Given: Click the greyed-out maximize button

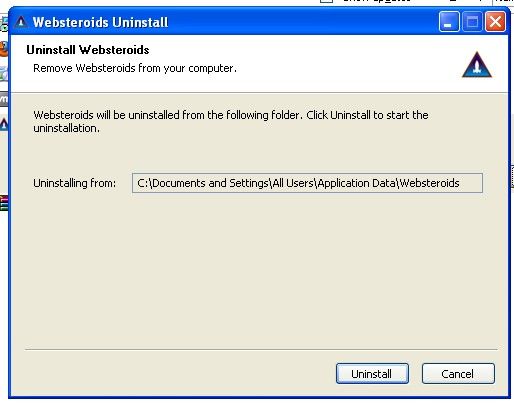Looking at the screenshot, I should (x=472, y=22).
